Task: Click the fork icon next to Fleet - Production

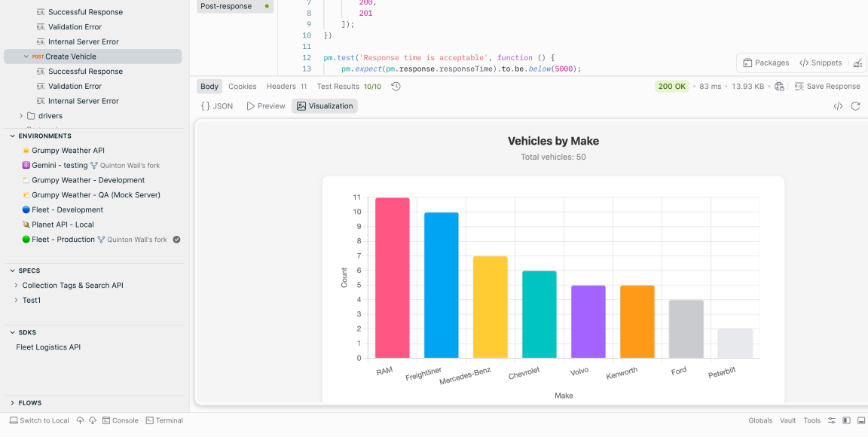Action: (x=101, y=240)
